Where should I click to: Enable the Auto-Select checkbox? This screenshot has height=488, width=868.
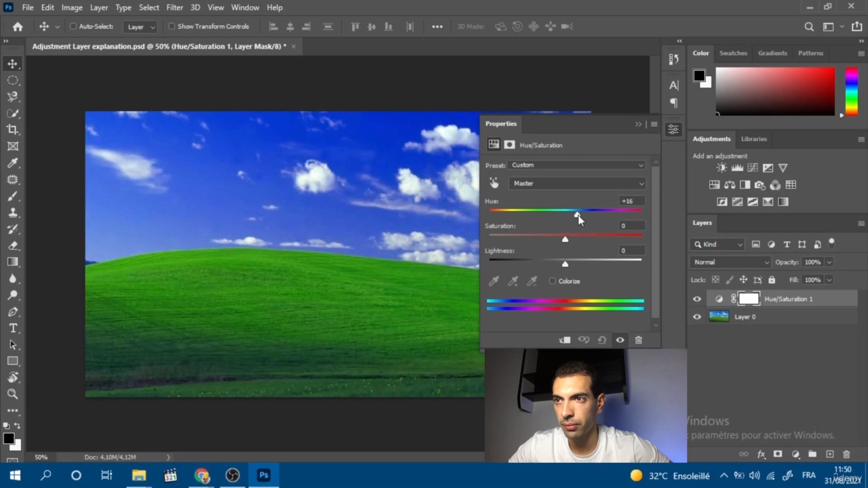73,26
